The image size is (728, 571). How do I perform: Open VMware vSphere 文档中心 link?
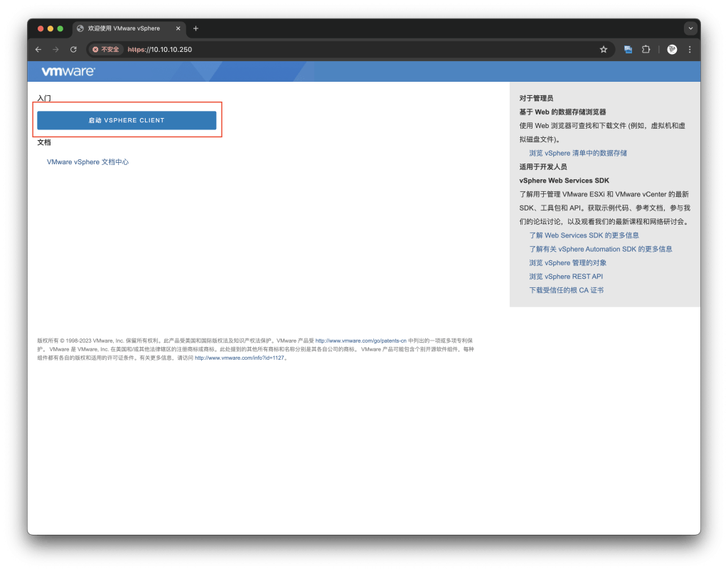87,162
